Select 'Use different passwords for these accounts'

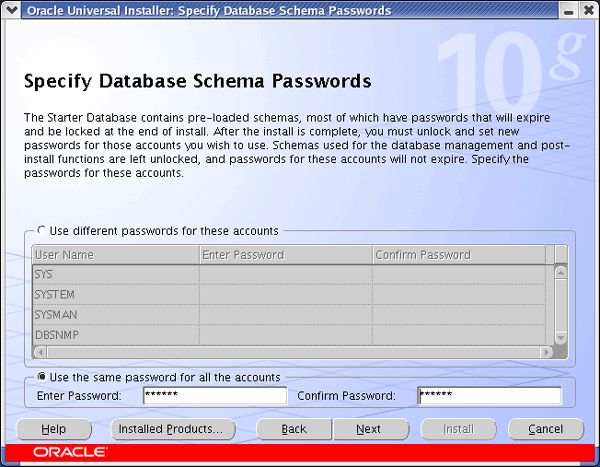(41, 231)
